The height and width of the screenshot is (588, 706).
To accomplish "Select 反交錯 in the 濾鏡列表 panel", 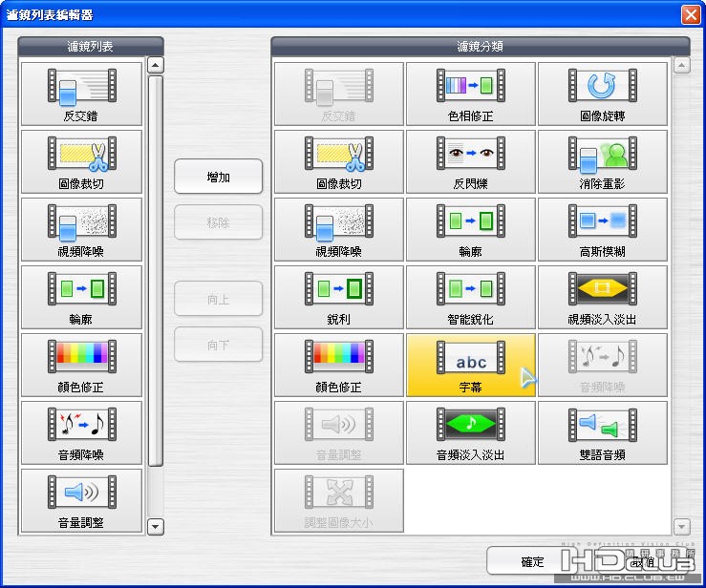I will 81,94.
